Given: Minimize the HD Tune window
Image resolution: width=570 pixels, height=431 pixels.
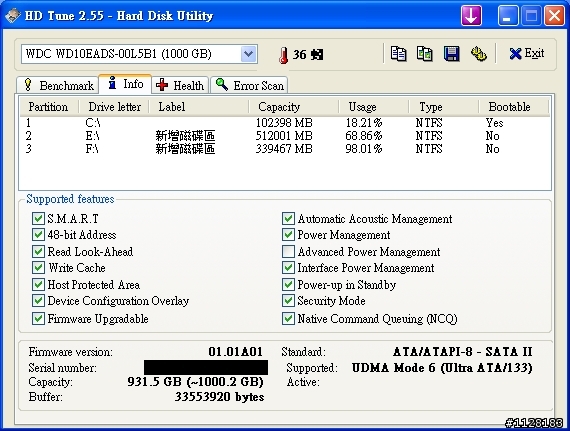Looking at the screenshot, I should (x=508, y=16).
